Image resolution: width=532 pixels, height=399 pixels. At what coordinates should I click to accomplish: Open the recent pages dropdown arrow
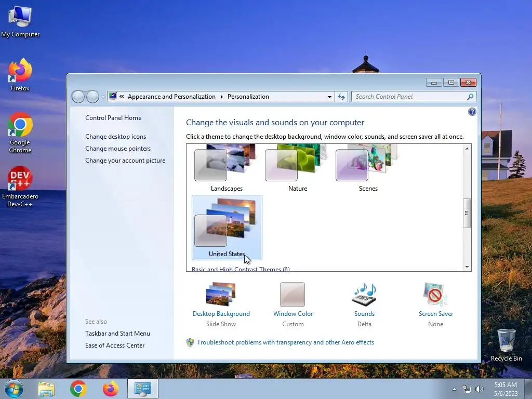(x=103, y=97)
